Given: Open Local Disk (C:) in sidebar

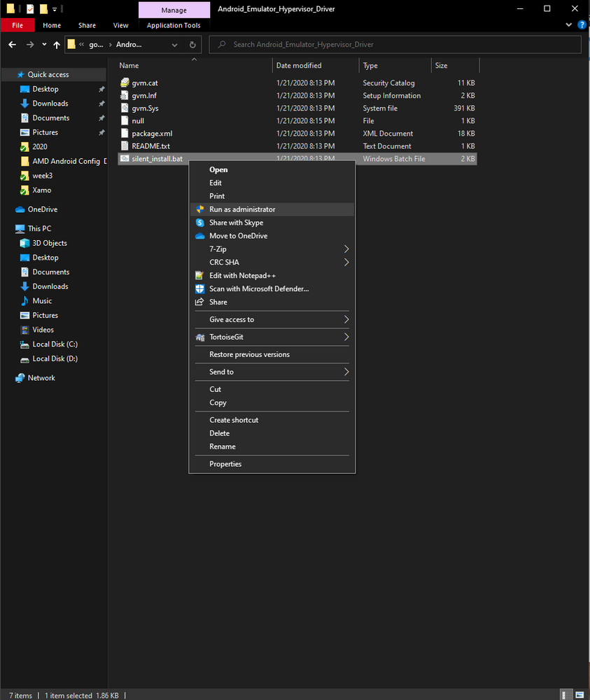Looking at the screenshot, I should [55, 344].
